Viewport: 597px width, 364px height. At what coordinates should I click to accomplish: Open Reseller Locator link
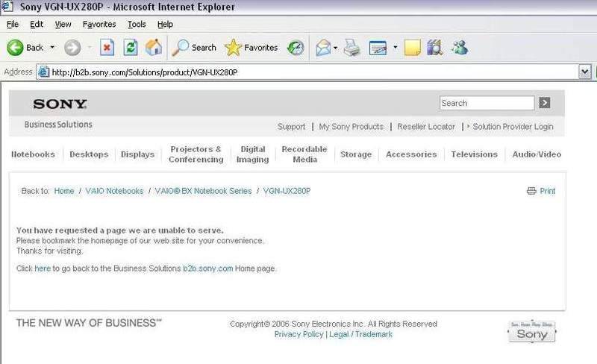(426, 127)
